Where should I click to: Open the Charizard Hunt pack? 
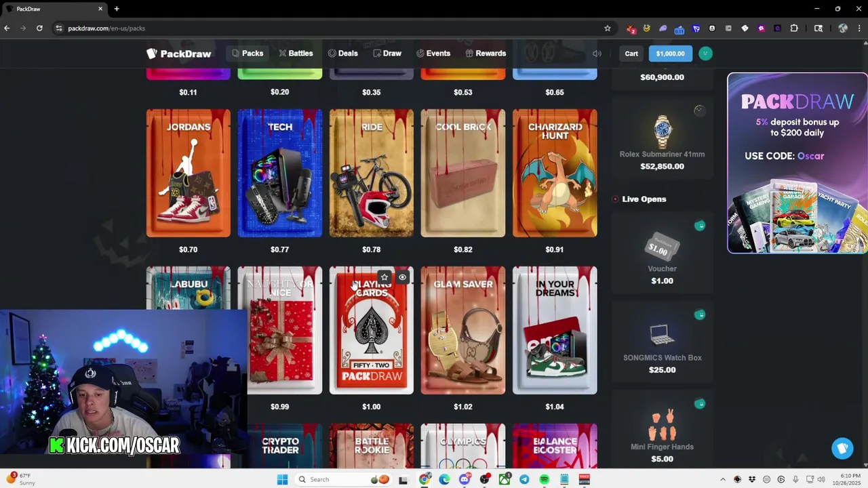coord(555,173)
